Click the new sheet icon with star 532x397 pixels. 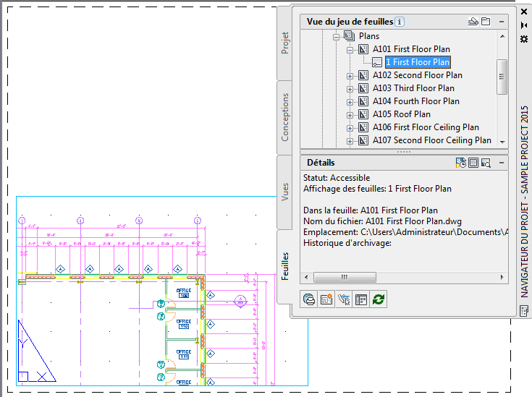(x=326, y=299)
